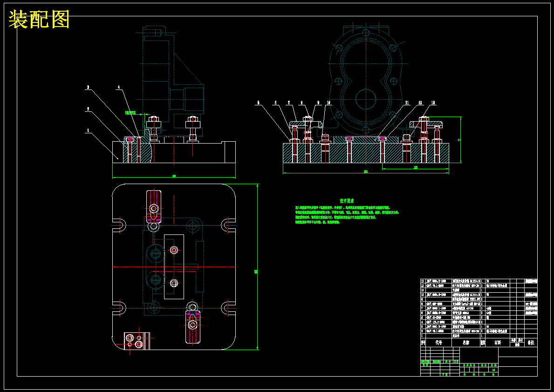
Task: Select part balloon number 2
Action: point(88,109)
